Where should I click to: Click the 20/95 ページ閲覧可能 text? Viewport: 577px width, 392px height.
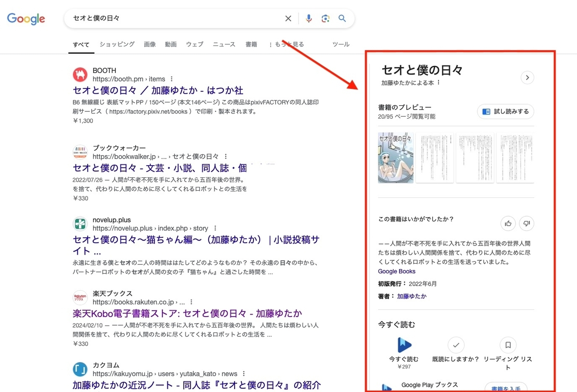(407, 117)
